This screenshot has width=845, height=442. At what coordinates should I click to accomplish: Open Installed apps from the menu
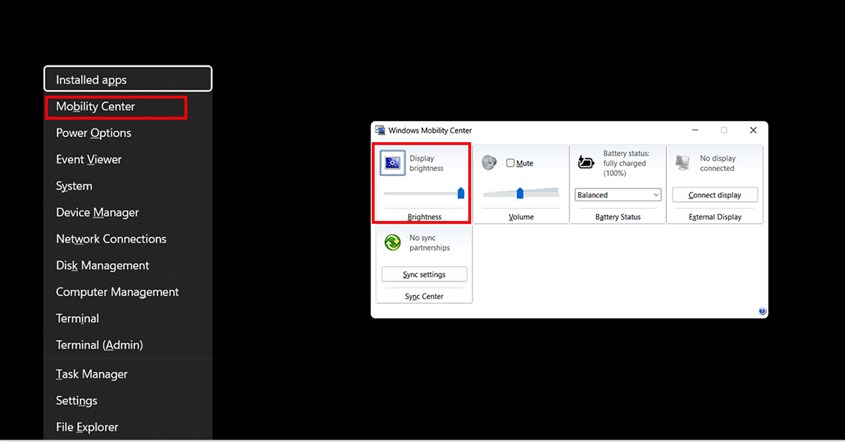click(x=128, y=79)
